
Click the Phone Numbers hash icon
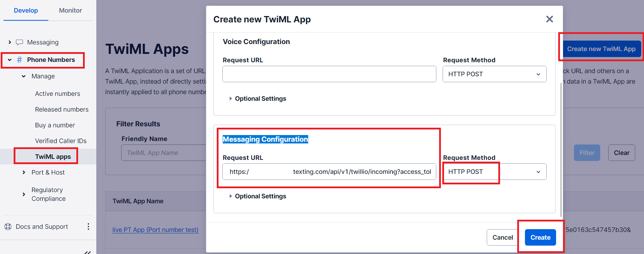pos(20,60)
